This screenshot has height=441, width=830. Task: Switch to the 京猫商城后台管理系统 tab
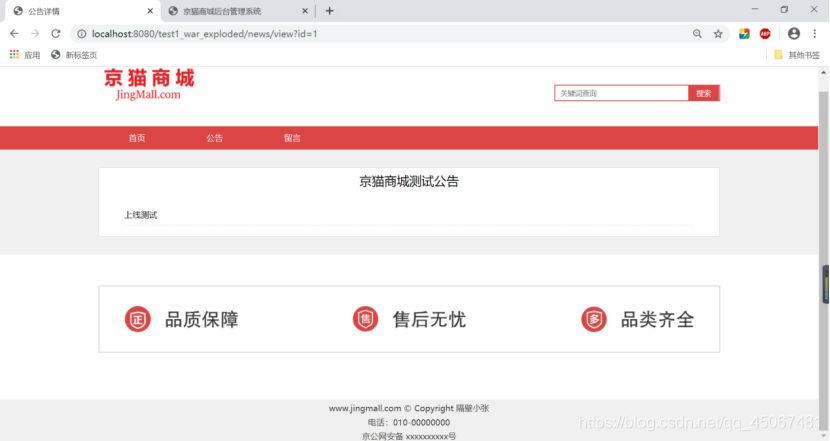236,11
